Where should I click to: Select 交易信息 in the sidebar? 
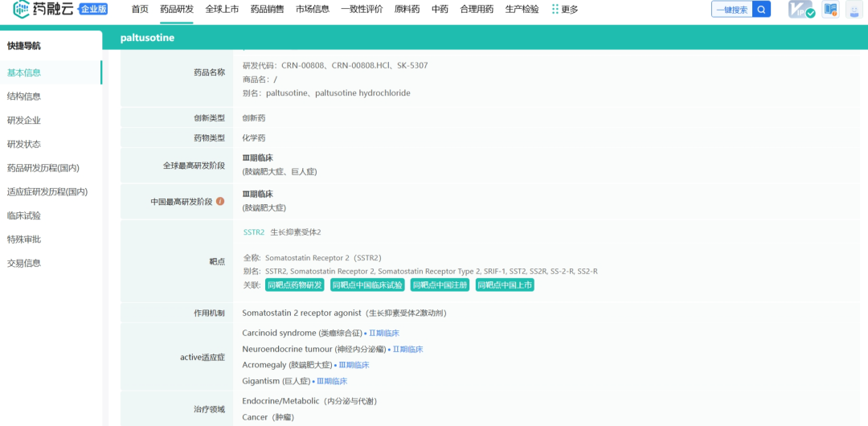(x=24, y=263)
